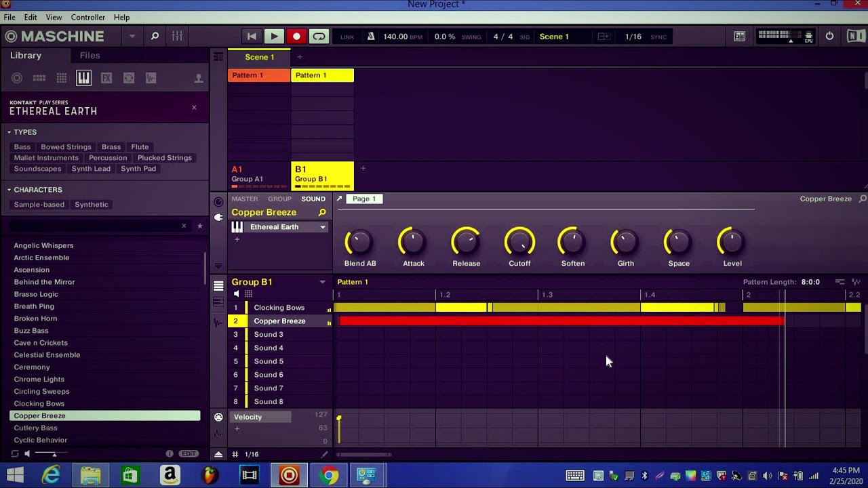The image size is (868, 488).
Task: Toggle the loop button
Action: [x=319, y=37]
